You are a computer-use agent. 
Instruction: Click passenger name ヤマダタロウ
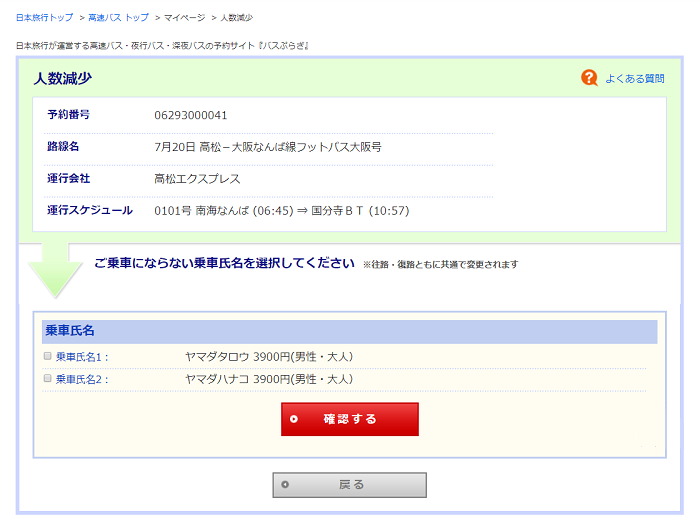[217, 357]
